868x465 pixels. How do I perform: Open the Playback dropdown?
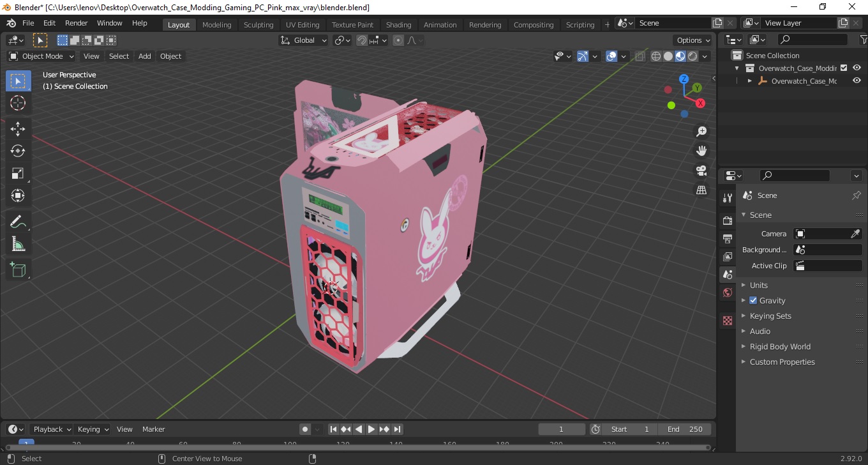[x=51, y=429]
